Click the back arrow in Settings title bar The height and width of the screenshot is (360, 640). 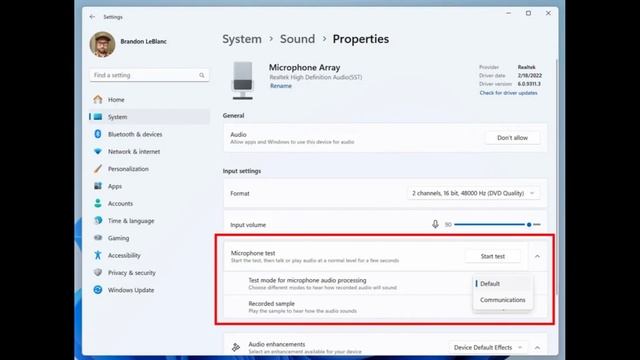(x=92, y=17)
